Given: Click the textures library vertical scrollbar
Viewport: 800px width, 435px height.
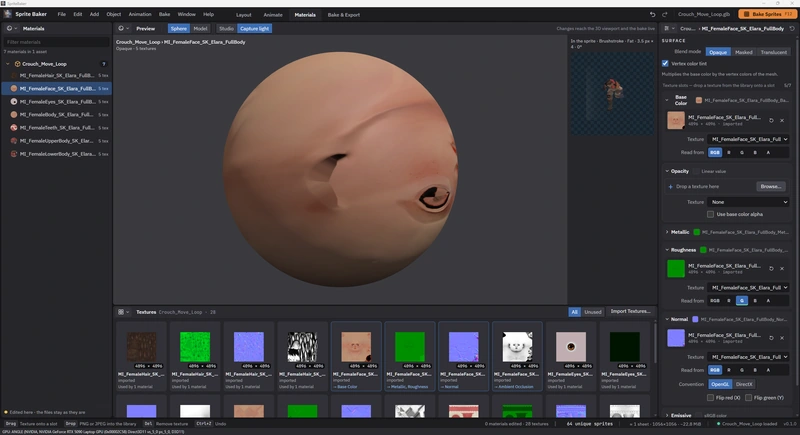Looking at the screenshot, I should pos(655,342).
